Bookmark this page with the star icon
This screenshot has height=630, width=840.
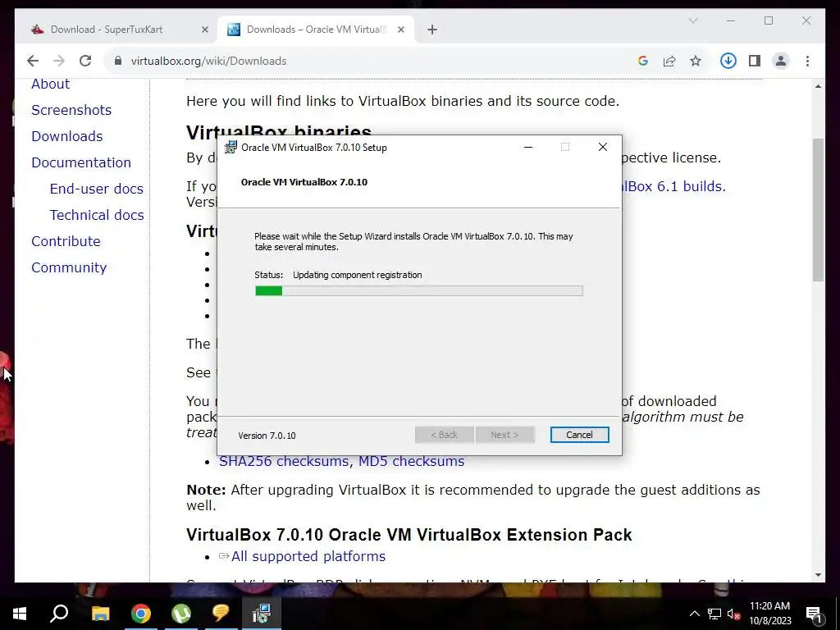696,61
